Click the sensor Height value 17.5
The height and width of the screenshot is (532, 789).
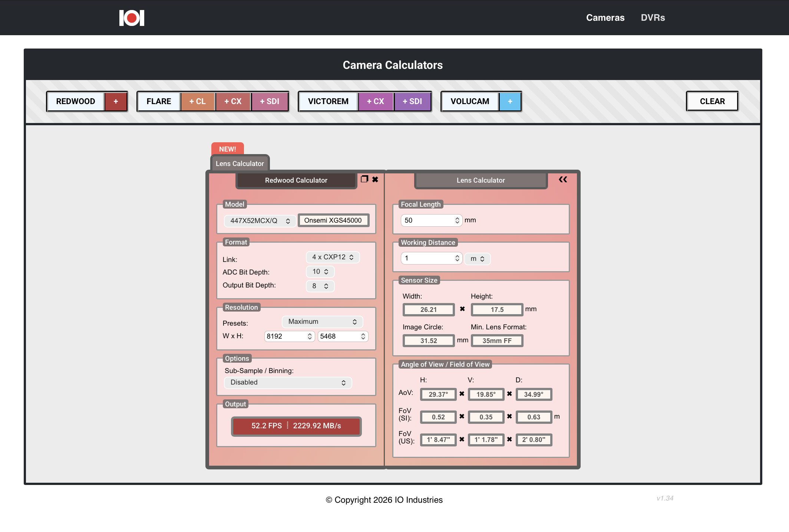pyautogui.click(x=497, y=310)
